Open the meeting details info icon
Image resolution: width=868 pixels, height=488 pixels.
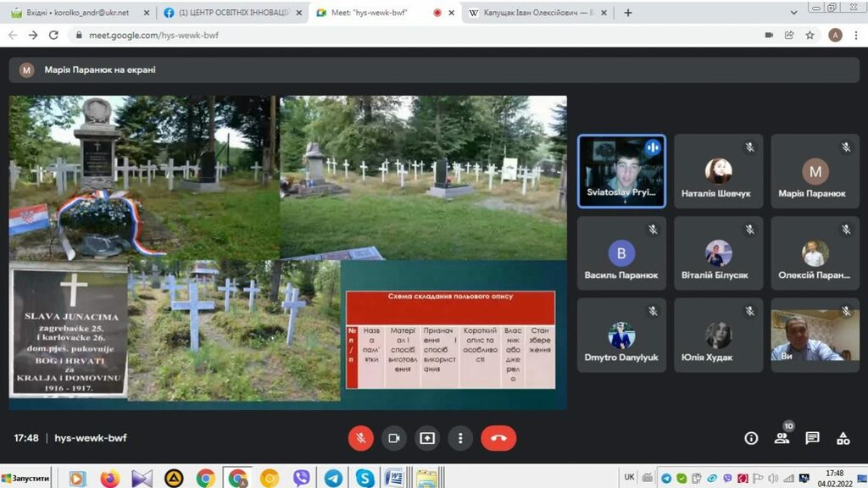point(751,438)
